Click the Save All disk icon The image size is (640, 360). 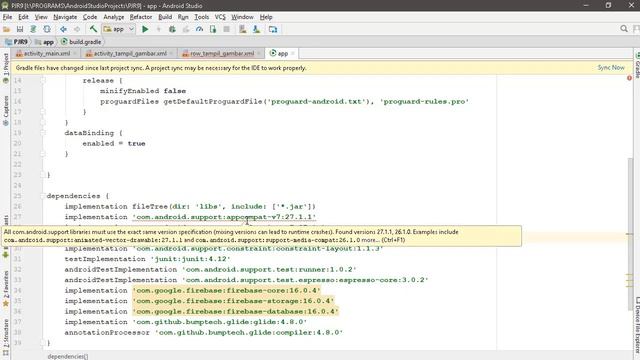20,29
